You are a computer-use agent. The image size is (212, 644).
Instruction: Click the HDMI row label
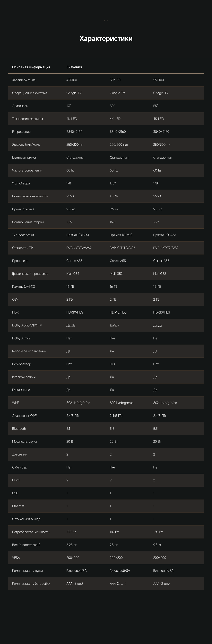click(16, 480)
